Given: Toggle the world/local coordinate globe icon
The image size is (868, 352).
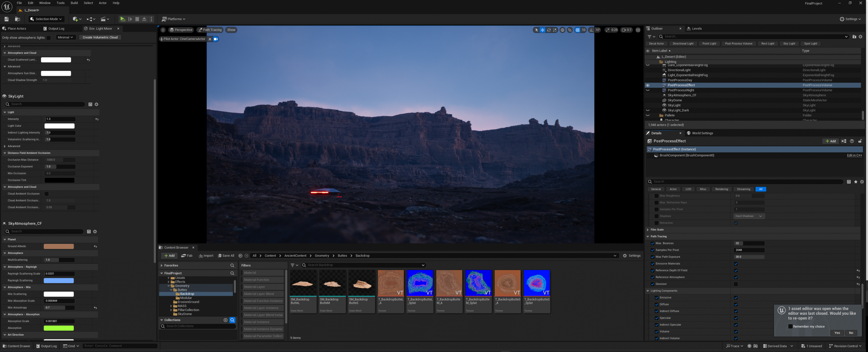Looking at the screenshot, I should pos(562,30).
